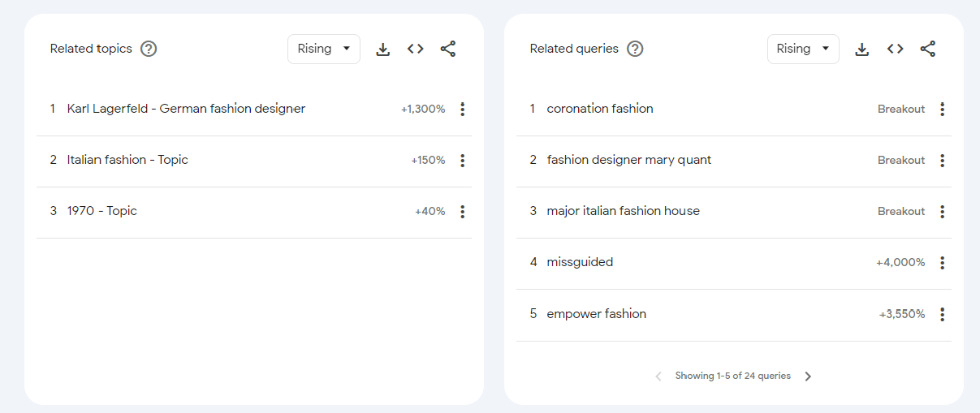
Task: Open help tooltip for Related queries
Action: (635, 49)
